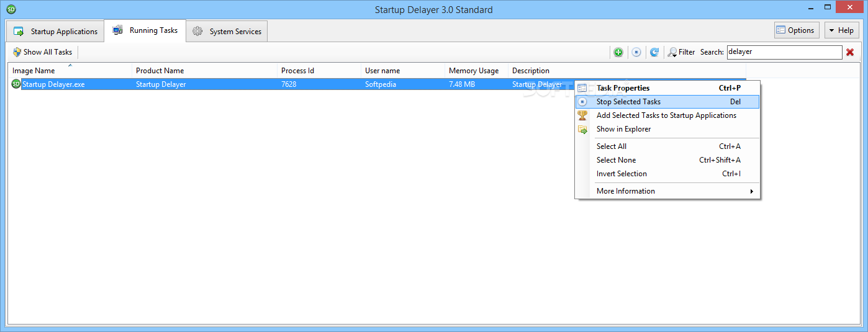Click the stop task toolbar icon
Screen dimensions: 868x332
[x=636, y=52]
